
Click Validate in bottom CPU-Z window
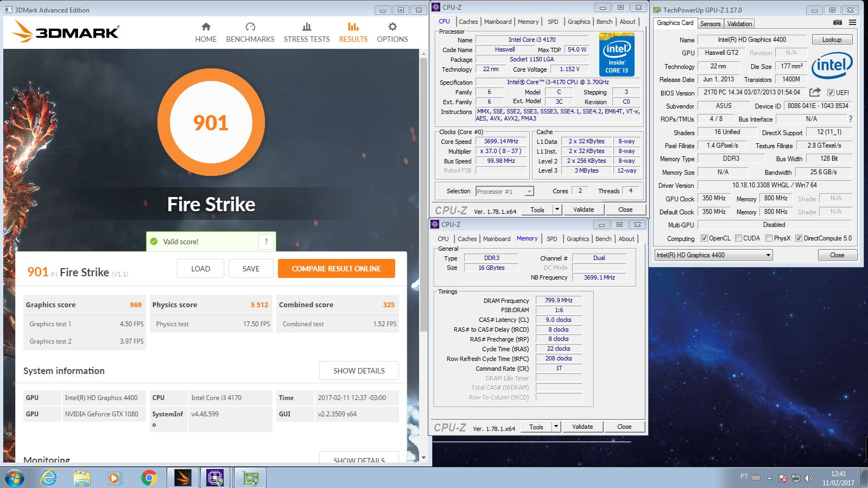(582, 427)
